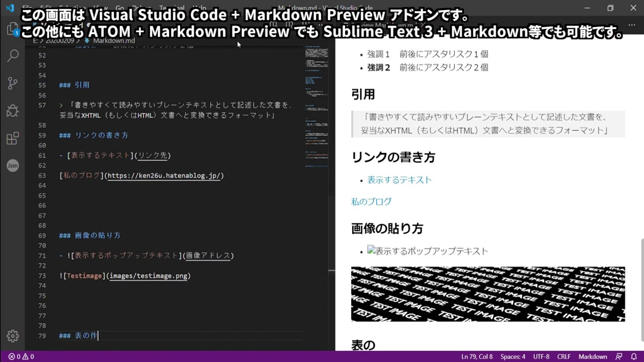Change end of line sequence CRLF
Image resolution: width=644 pixels, height=362 pixels.
[x=563, y=356]
